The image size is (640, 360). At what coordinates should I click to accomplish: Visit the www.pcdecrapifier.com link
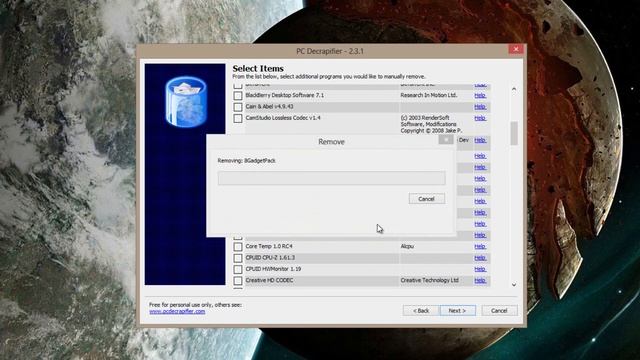(177, 311)
